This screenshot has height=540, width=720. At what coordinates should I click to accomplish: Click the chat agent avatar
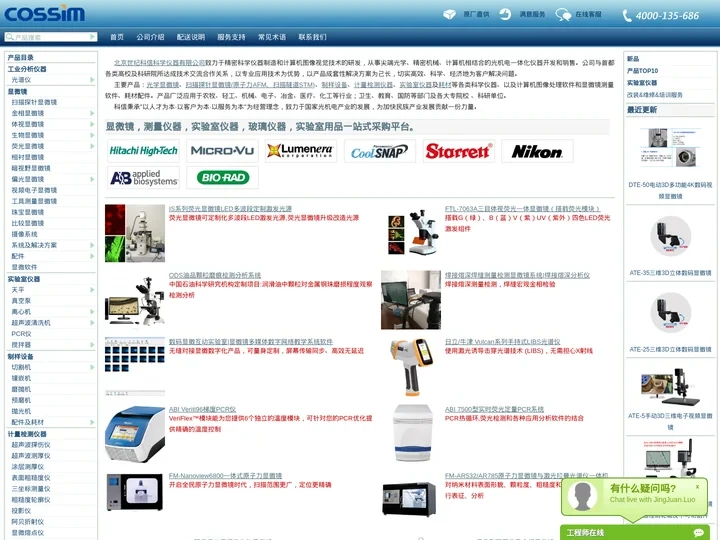tap(582, 496)
